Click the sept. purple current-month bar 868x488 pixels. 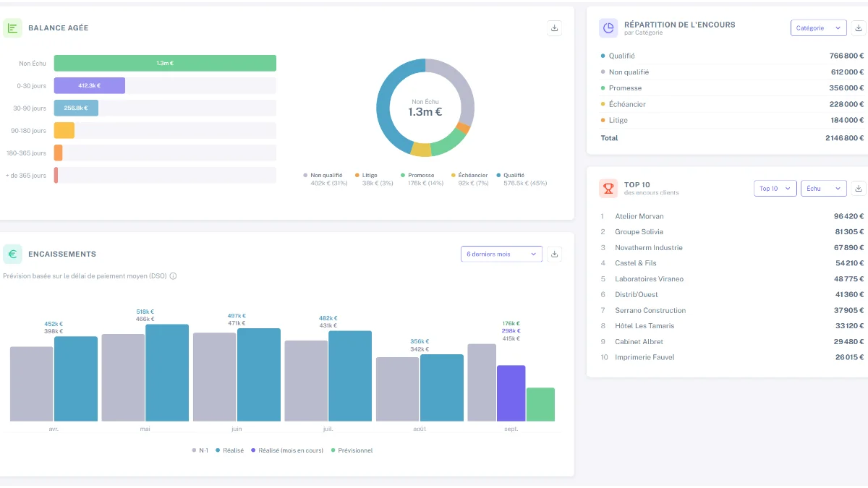pyautogui.click(x=511, y=393)
